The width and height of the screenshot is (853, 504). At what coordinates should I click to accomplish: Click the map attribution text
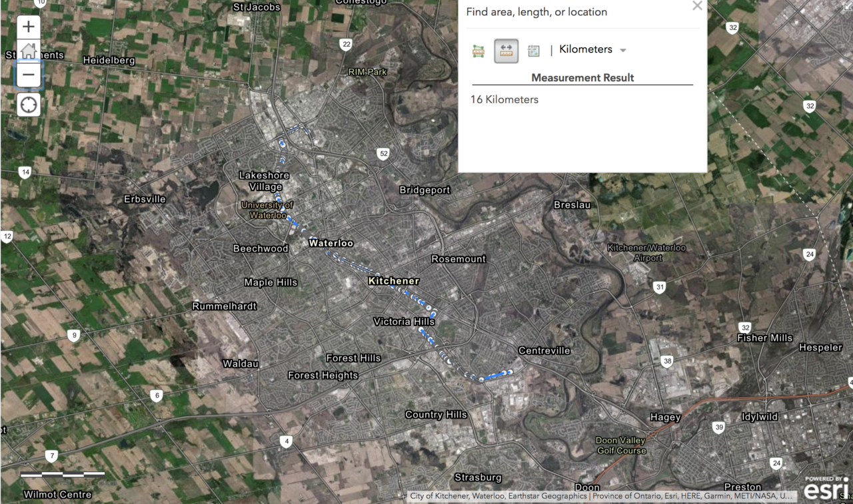pyautogui.click(x=601, y=496)
